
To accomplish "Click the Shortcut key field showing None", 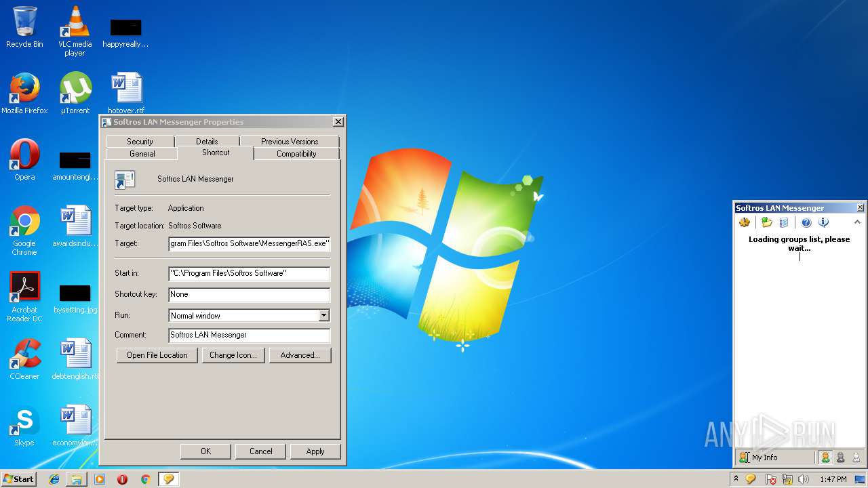I will pyautogui.click(x=249, y=294).
